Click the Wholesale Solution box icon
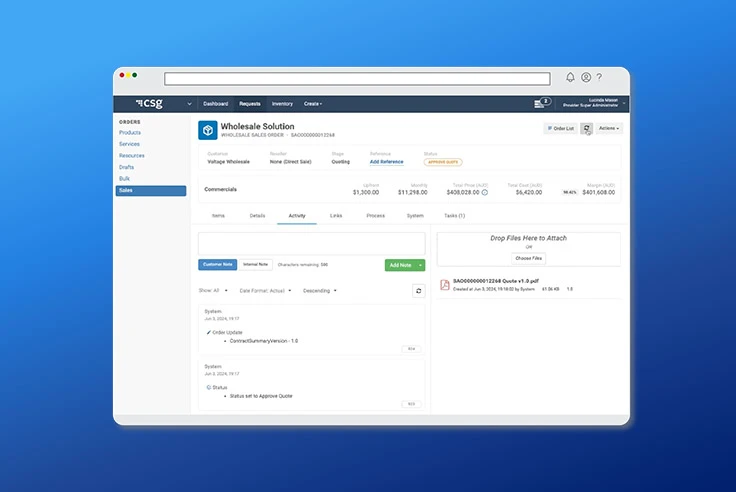The image size is (736, 492). [207, 131]
